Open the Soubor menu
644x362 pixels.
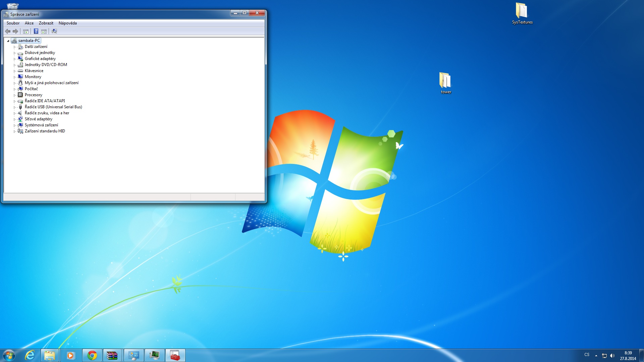[13, 23]
